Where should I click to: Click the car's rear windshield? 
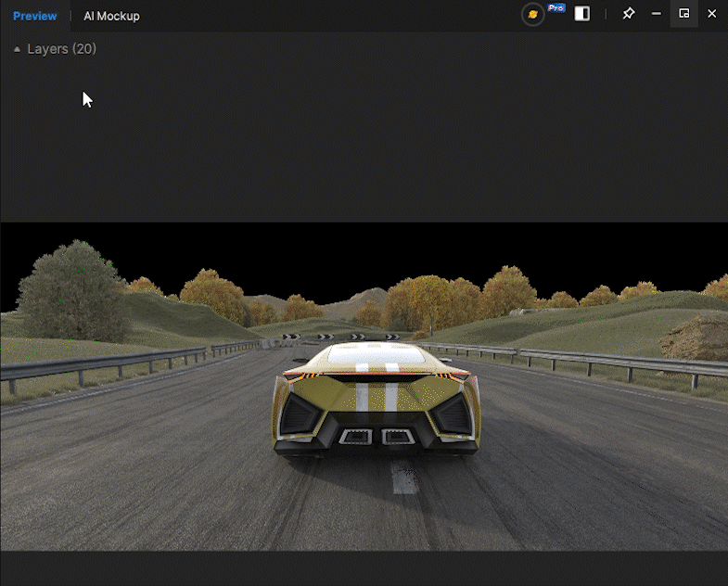[x=377, y=355]
